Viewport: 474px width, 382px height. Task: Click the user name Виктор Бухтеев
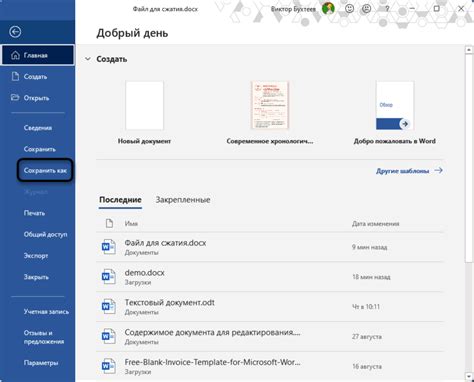(x=293, y=9)
